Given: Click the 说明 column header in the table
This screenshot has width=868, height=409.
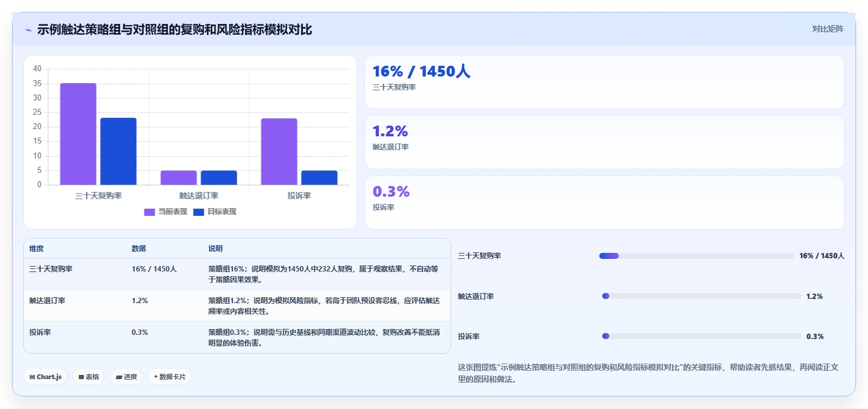Looking at the screenshot, I should click(x=216, y=249).
